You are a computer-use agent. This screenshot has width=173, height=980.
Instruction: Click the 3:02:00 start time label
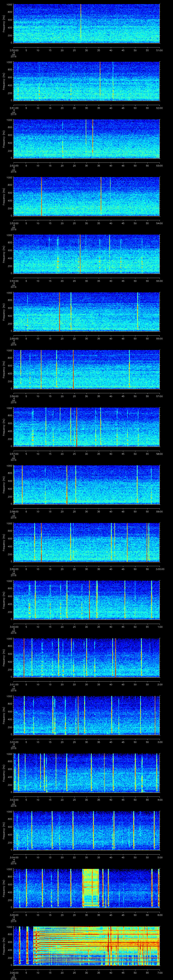tap(14, 742)
